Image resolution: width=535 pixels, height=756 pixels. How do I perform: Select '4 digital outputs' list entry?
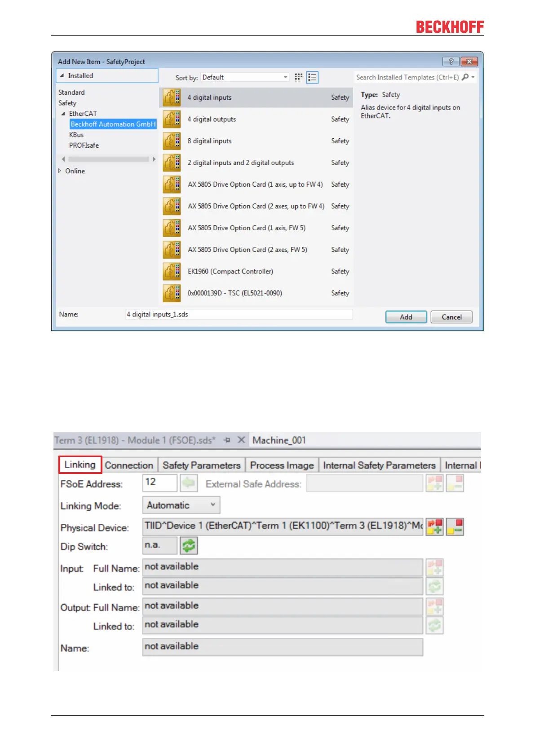click(x=256, y=119)
